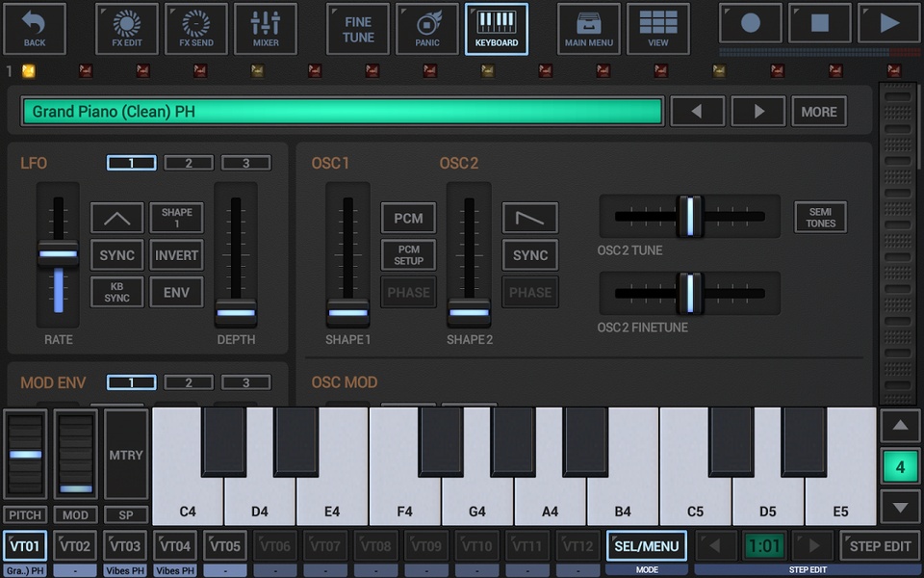Switch to LFO tab 2
This screenshot has height=578, width=924.
(x=189, y=163)
